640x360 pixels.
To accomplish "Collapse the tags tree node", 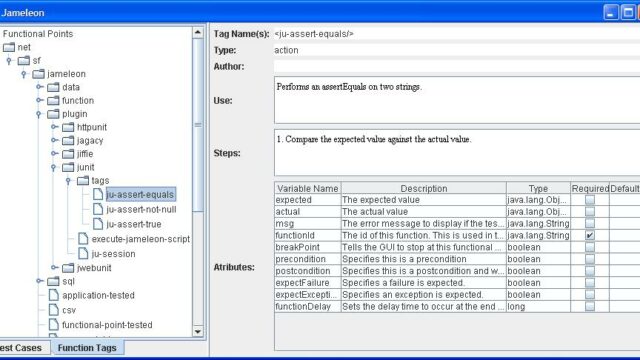I will point(69,181).
